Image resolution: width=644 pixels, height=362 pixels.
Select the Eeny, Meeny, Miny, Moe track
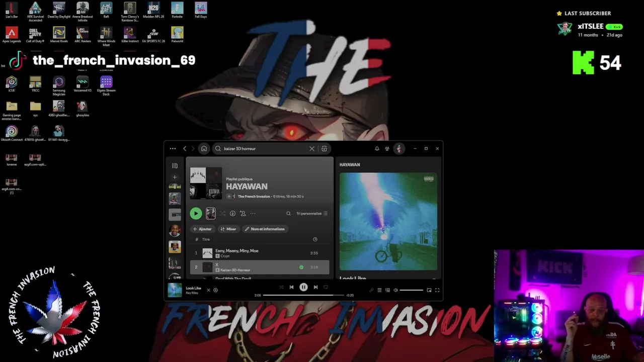[260, 253]
